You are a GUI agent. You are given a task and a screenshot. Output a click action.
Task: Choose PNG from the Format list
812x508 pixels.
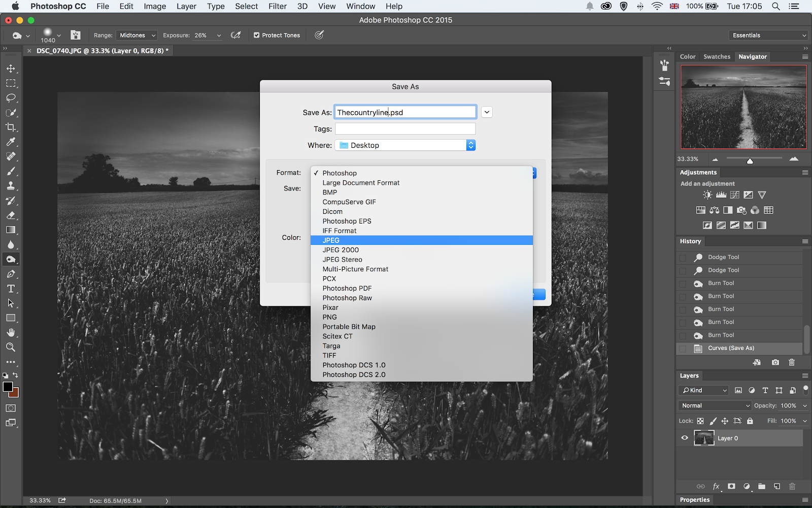point(422,317)
